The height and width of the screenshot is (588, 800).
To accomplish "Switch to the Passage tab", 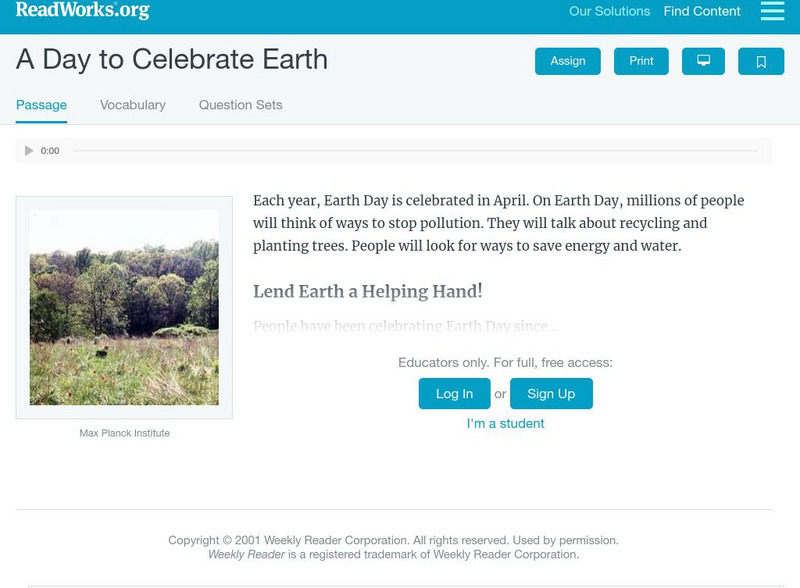I will pyautogui.click(x=41, y=105).
